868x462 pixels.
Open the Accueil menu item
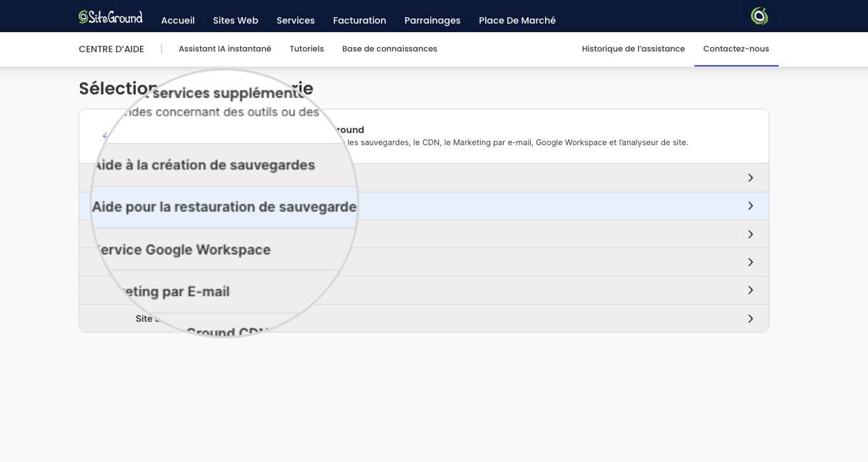click(178, 21)
